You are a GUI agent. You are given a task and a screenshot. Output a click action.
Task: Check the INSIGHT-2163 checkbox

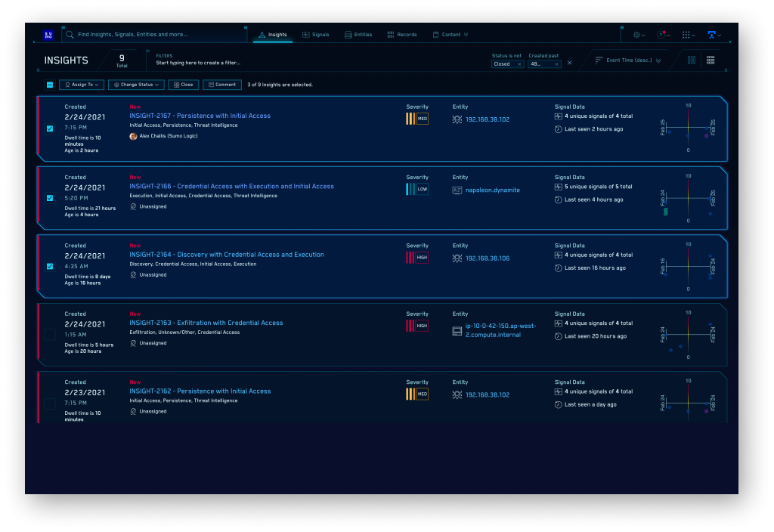point(50,335)
